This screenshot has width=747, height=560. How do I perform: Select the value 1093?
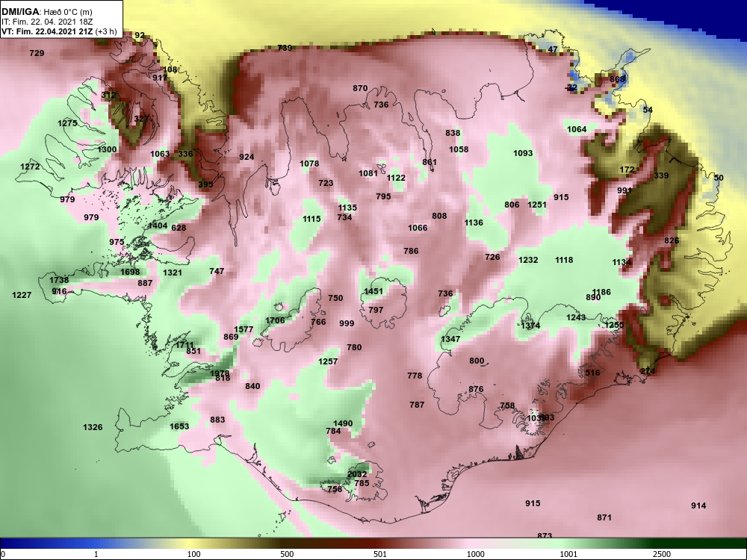(523, 153)
